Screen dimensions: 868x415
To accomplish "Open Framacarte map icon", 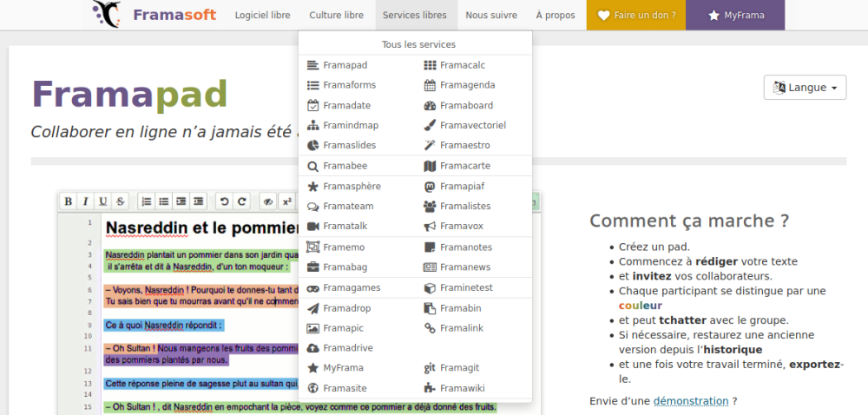I will coord(431,166).
